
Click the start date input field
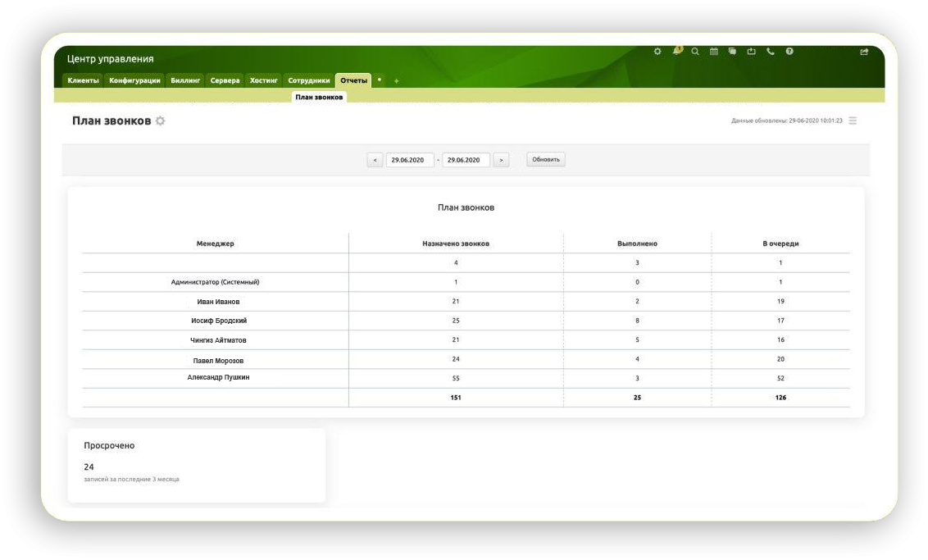[409, 160]
